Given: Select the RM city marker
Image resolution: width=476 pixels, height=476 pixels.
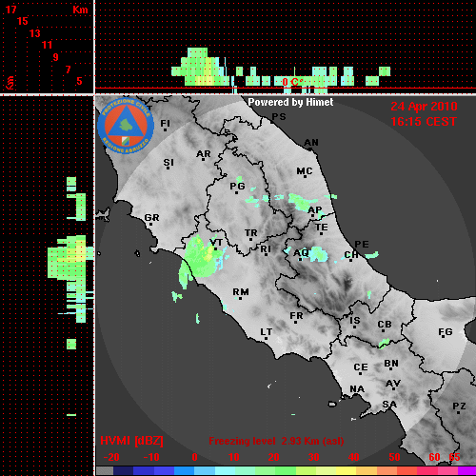Looking at the screenshot, I should pos(241,293).
